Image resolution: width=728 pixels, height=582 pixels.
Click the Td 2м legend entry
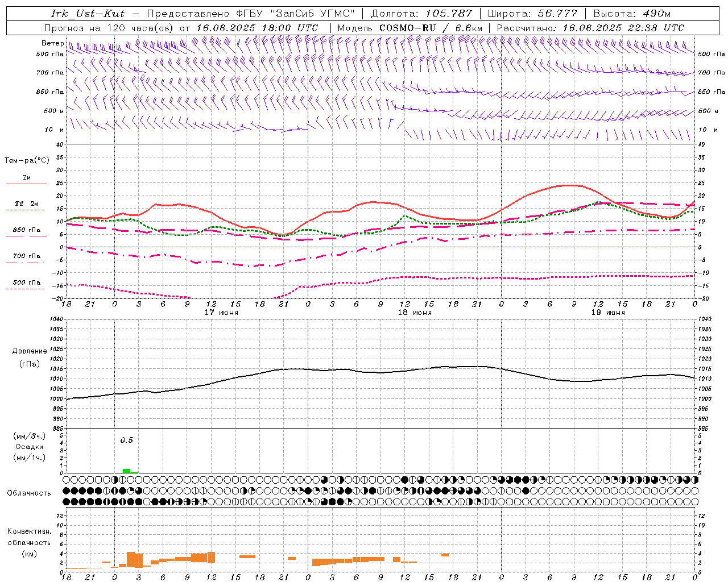[x=26, y=203]
